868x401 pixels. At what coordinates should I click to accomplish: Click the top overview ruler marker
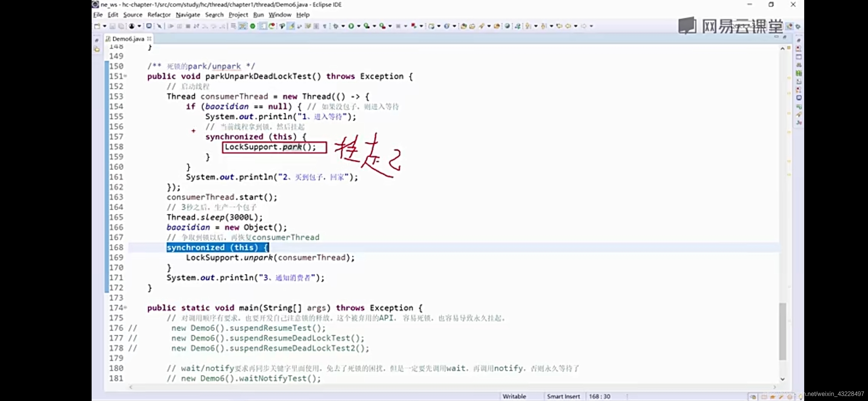[x=789, y=48]
